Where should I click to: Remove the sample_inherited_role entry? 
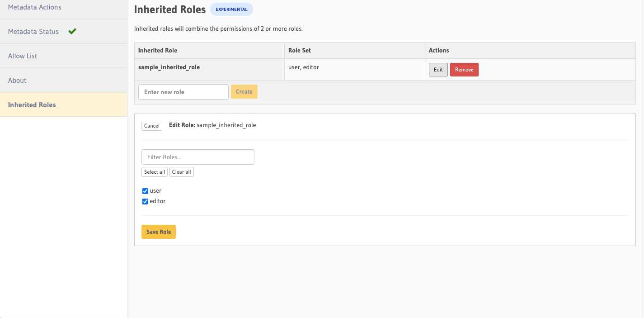[464, 70]
